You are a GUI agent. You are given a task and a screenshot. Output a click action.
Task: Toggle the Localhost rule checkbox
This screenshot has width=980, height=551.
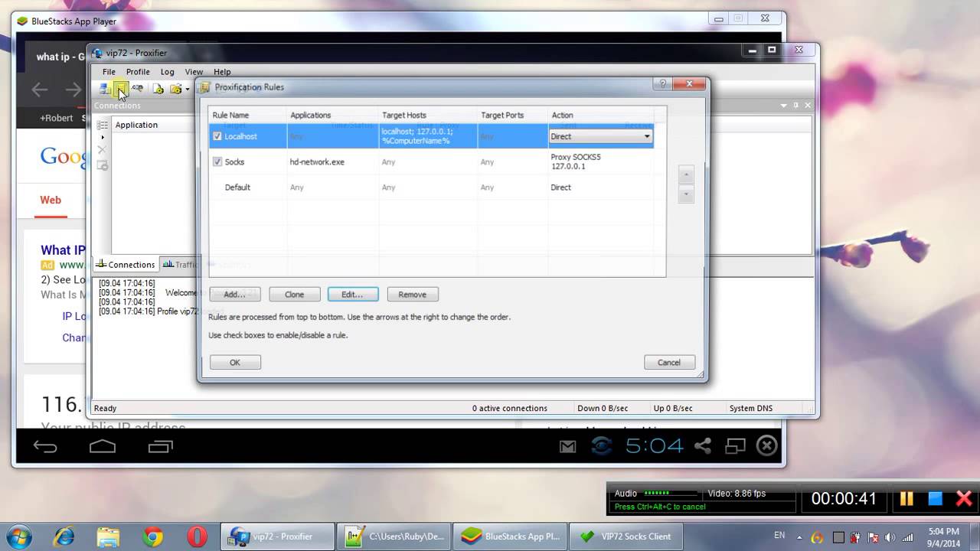pos(217,136)
